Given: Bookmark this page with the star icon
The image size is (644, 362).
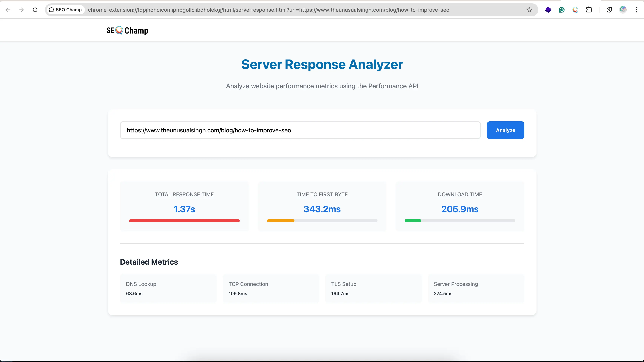Looking at the screenshot, I should point(529,10).
